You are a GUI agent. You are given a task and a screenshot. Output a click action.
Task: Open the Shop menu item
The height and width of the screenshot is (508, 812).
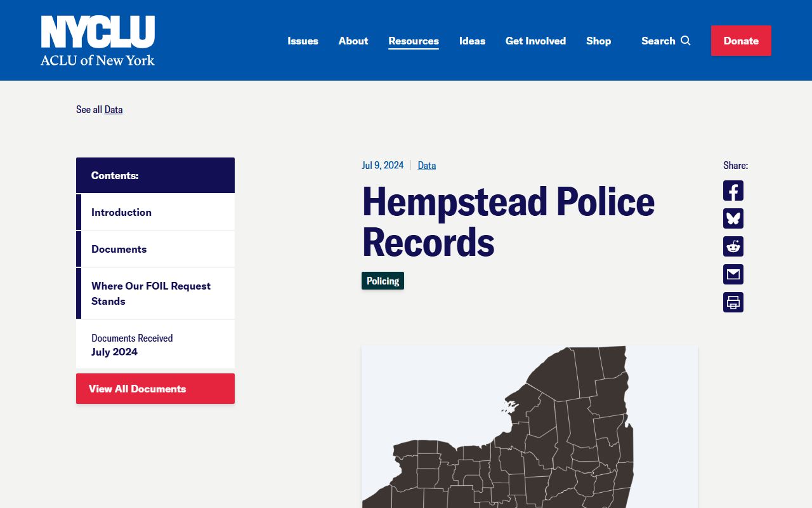598,41
